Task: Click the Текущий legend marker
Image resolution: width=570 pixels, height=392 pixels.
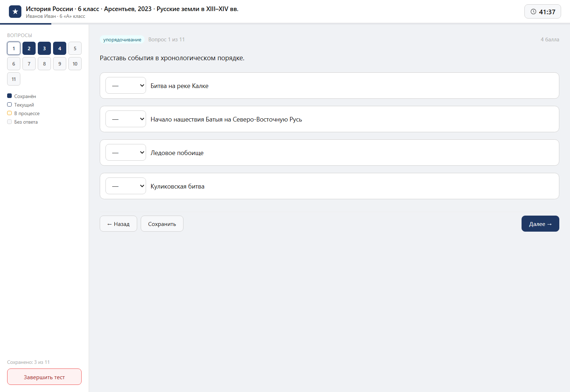Action: [10, 104]
